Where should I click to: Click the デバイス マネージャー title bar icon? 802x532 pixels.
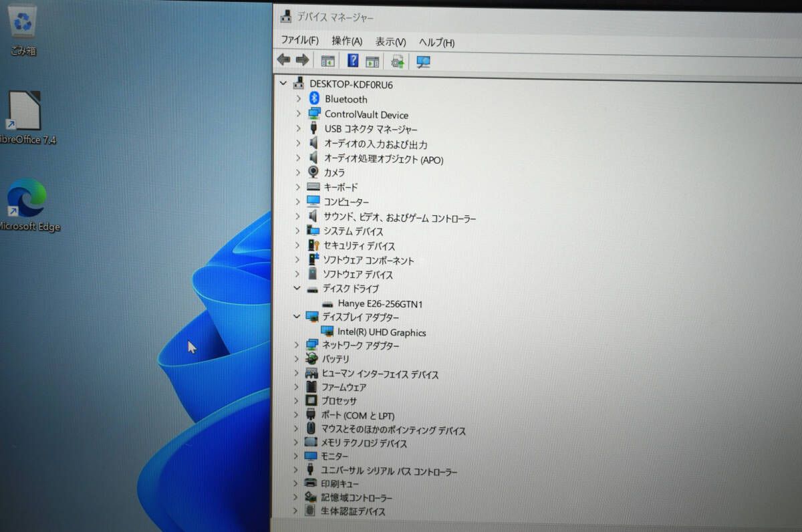click(285, 17)
